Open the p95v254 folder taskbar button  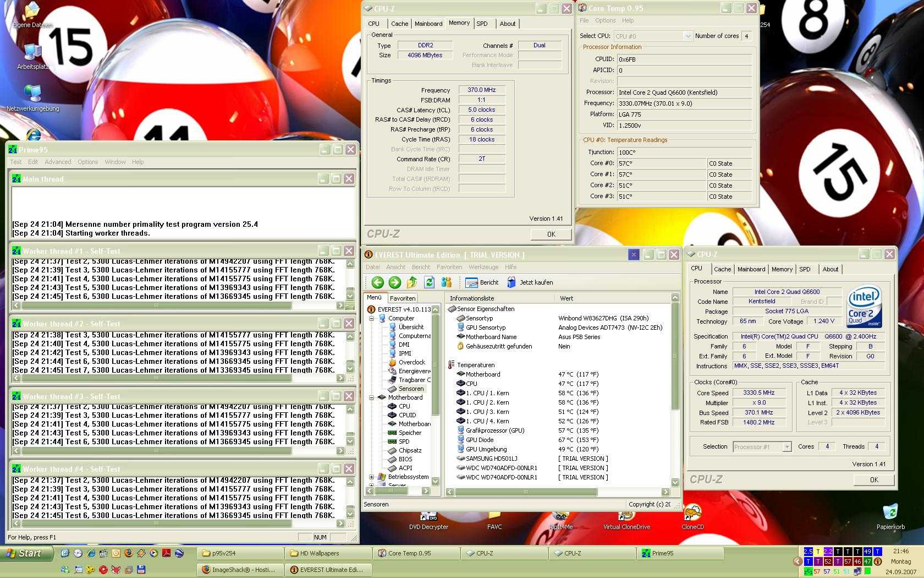240,553
